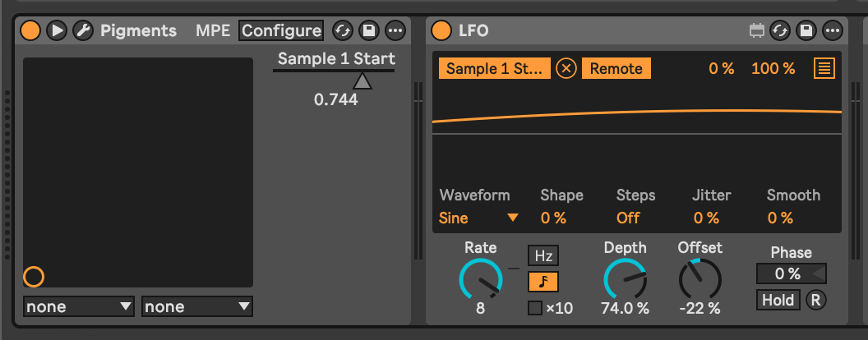Unmap LFO target with X icon
Image resolution: width=868 pixels, height=340 pixels.
[x=566, y=68]
